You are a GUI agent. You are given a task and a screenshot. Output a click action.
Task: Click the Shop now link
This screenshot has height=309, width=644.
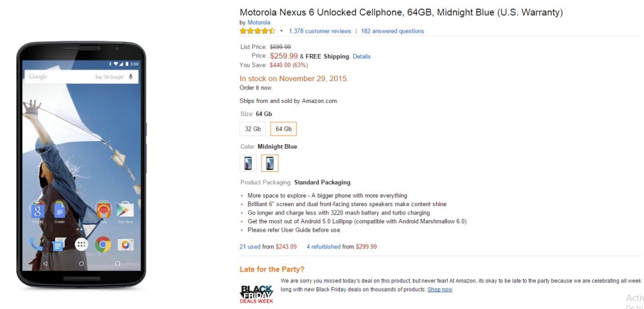tap(440, 290)
